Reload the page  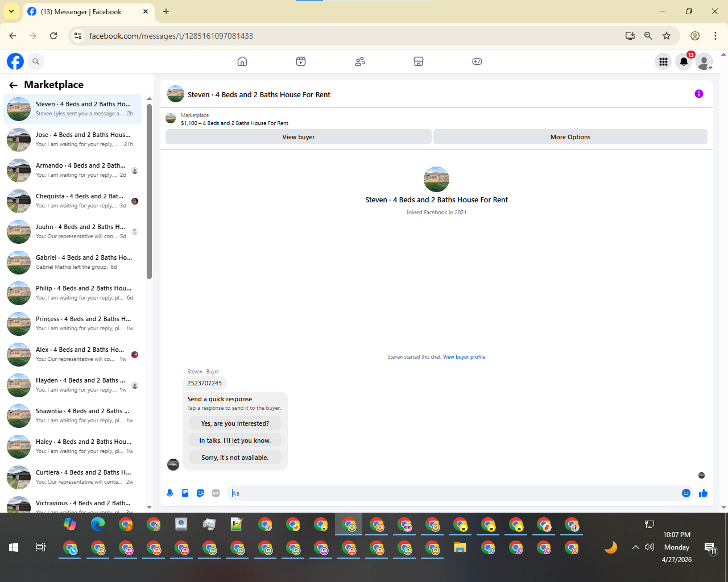[x=53, y=36]
